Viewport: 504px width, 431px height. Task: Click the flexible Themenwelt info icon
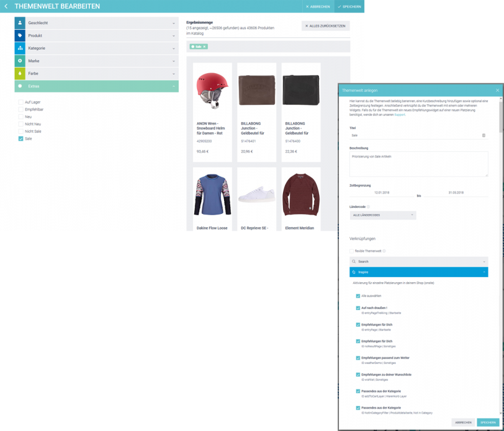click(384, 251)
